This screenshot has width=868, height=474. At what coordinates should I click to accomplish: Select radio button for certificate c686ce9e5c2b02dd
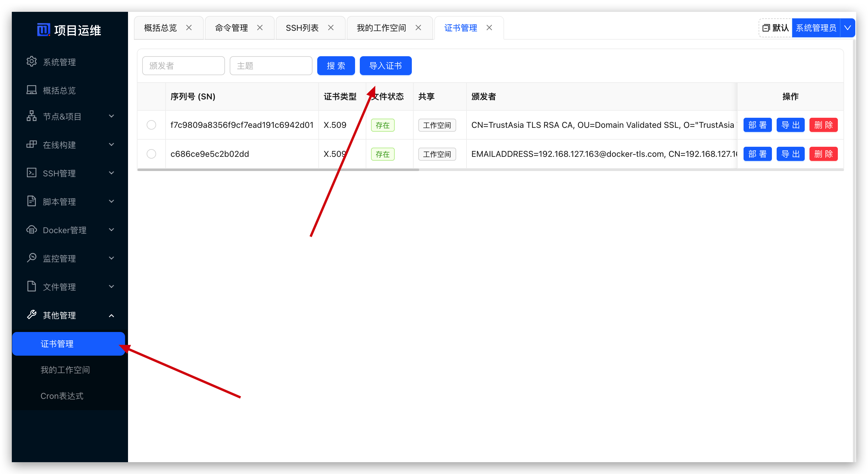click(151, 154)
